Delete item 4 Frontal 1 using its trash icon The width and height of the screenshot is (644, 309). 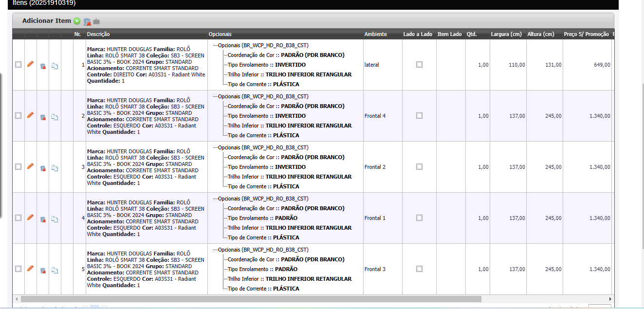click(x=43, y=219)
